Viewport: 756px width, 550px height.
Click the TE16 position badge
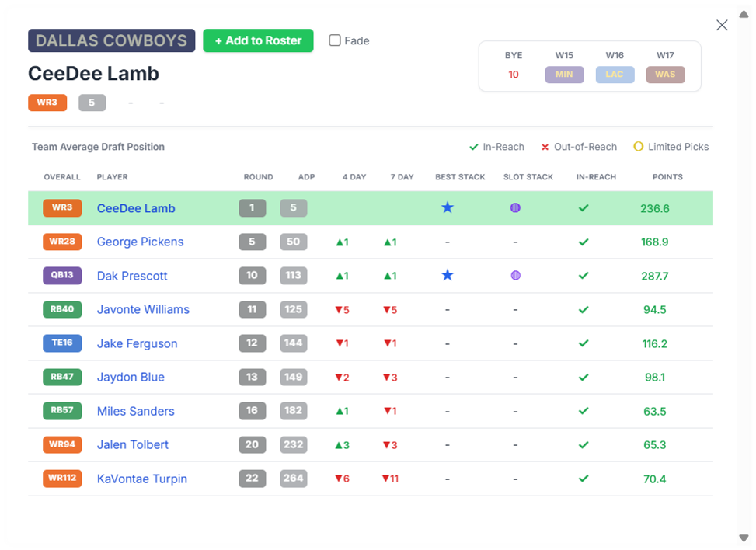coord(62,343)
